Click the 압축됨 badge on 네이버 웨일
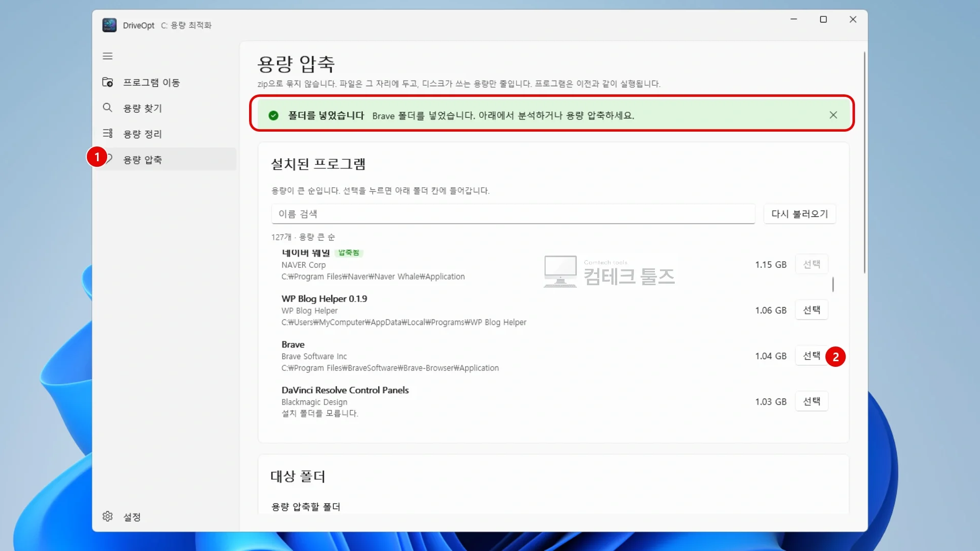Image resolution: width=980 pixels, height=551 pixels. click(x=349, y=253)
